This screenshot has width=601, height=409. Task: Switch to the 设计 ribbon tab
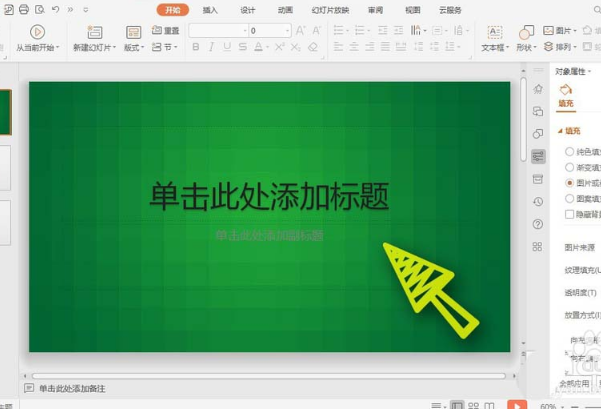[x=248, y=10]
